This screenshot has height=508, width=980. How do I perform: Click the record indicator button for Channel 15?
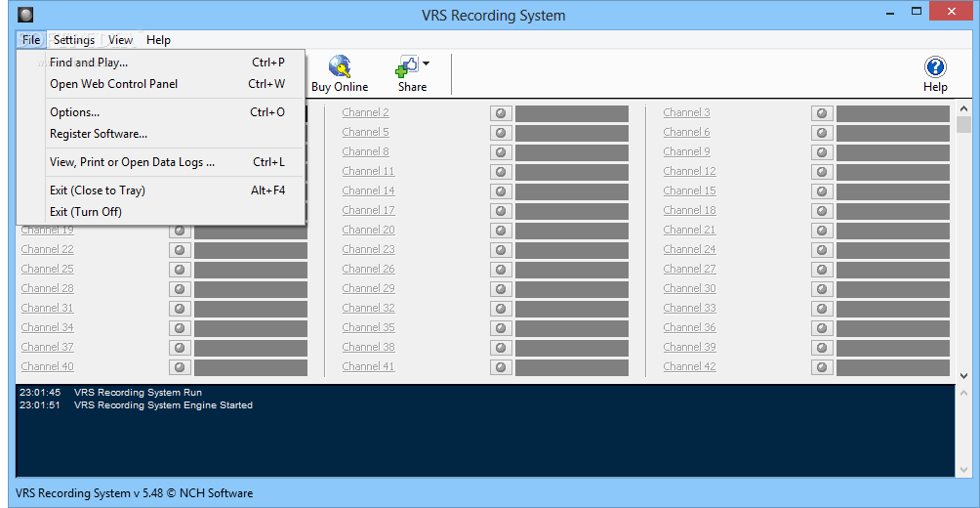click(822, 190)
